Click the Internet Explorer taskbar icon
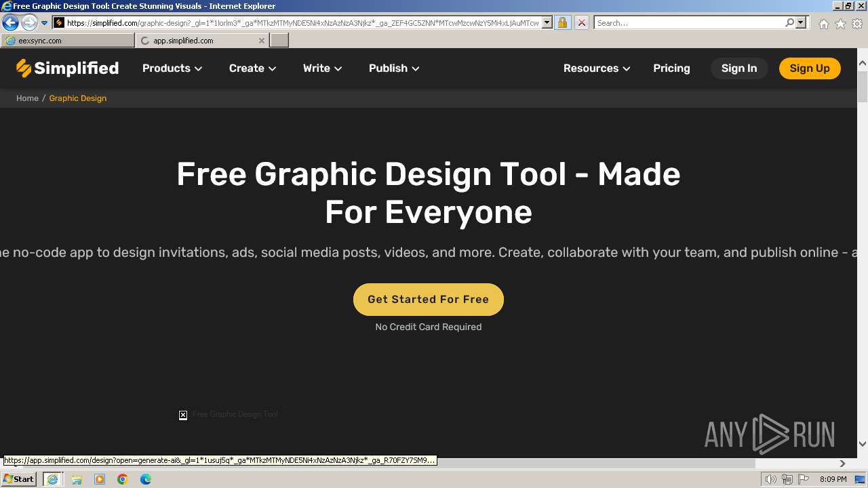The width and height of the screenshot is (868, 488). [x=52, y=479]
